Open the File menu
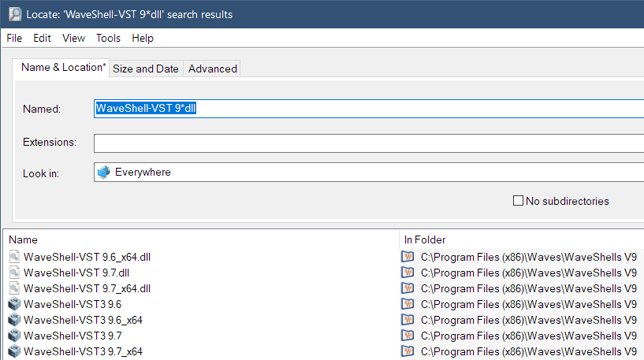644x360 pixels. [14, 38]
